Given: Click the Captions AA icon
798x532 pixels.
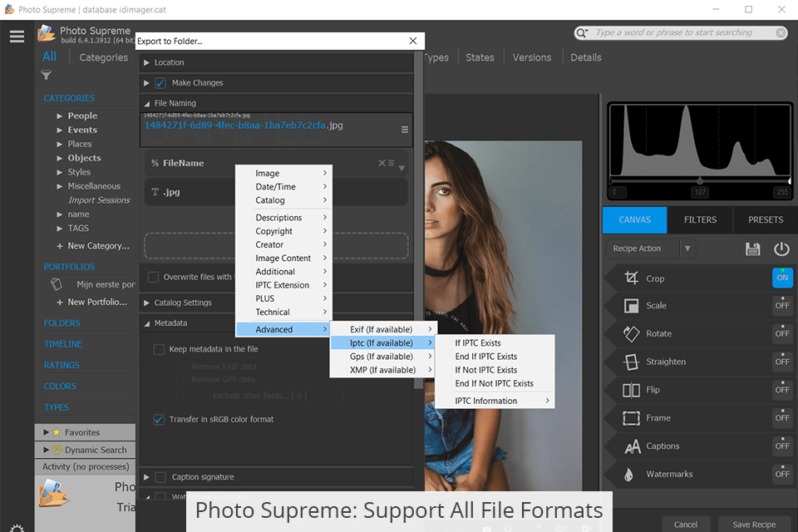Looking at the screenshot, I should tap(632, 446).
